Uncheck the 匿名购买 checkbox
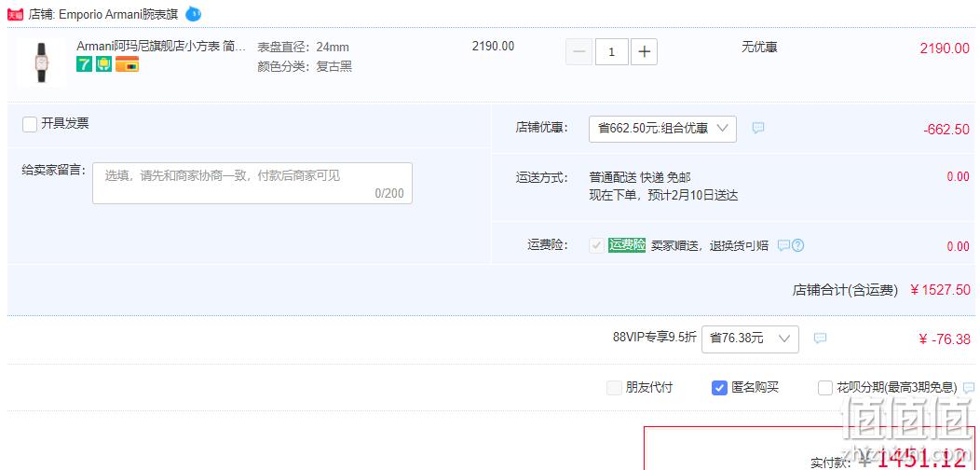Screen dimensions: 980x470 pos(719,387)
